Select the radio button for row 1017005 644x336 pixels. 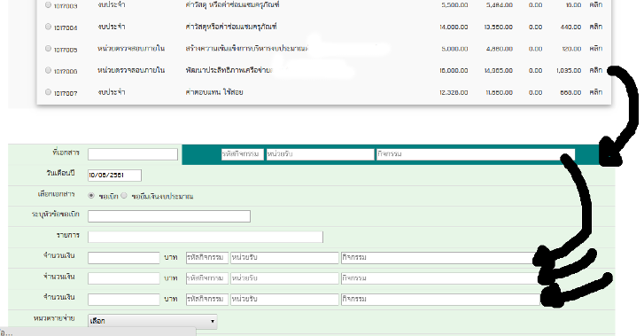tap(48, 49)
